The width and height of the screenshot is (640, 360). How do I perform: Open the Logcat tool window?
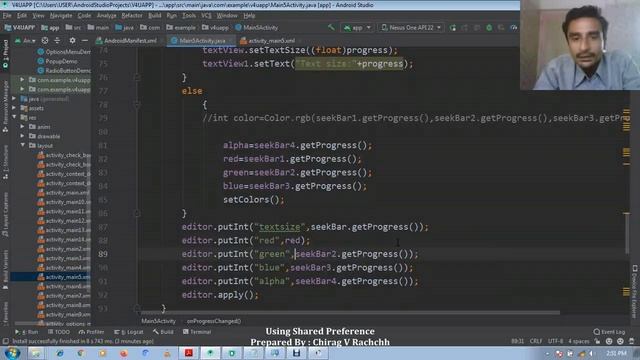coord(129,332)
